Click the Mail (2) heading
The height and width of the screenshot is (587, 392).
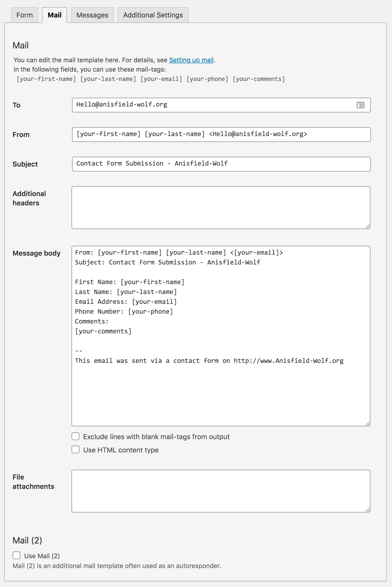click(27, 541)
